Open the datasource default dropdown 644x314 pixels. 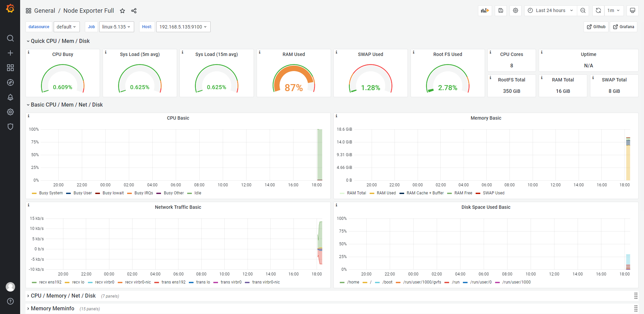(66, 27)
